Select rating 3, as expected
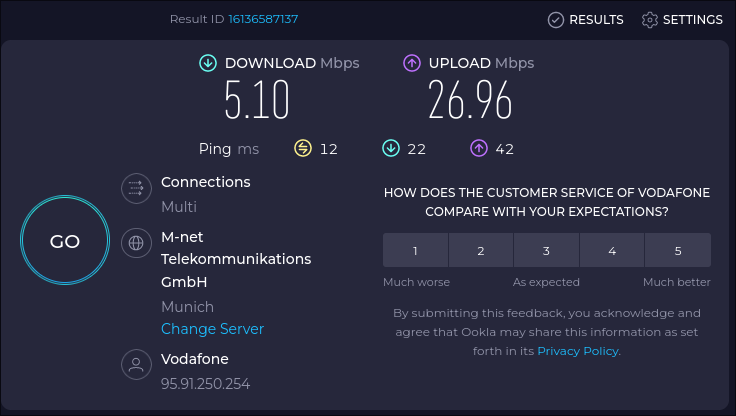The height and width of the screenshot is (416, 736). 546,250
